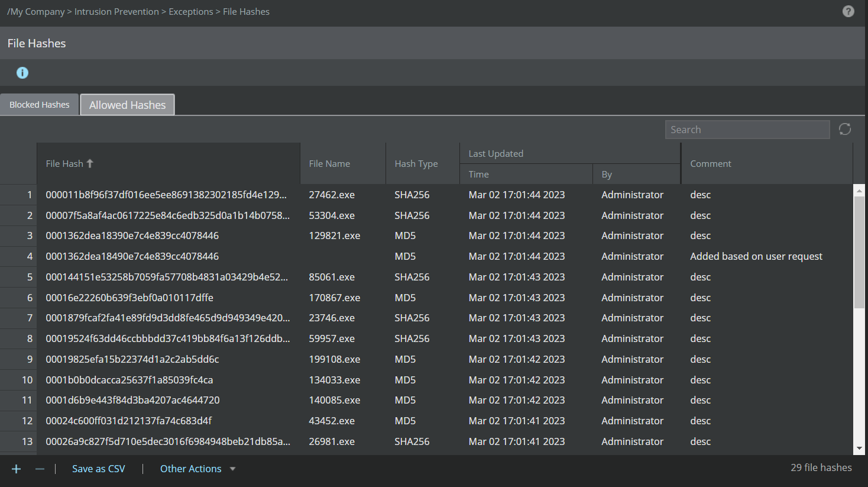Screen dimensions: 868x487
Task: Click row number 4 cell
Action: 18,256
